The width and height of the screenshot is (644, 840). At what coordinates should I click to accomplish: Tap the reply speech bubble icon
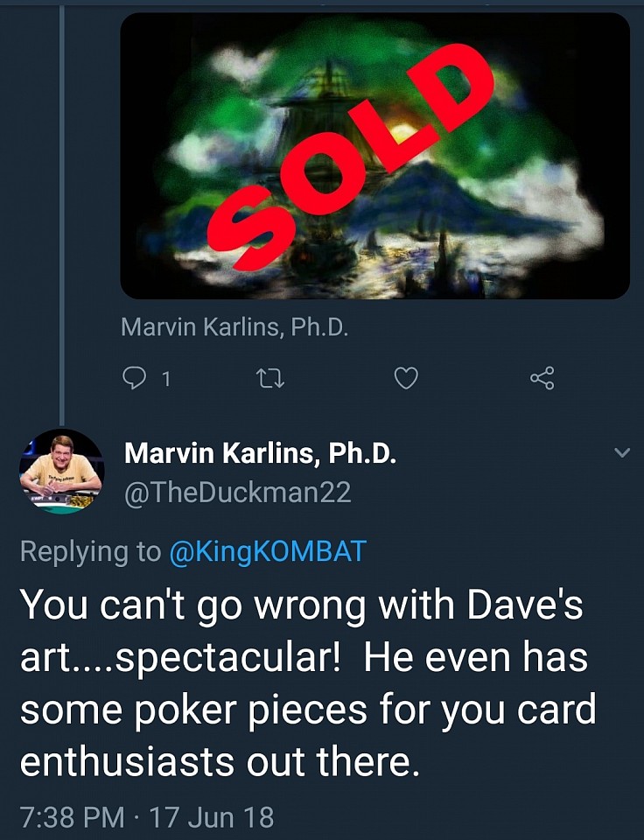point(134,379)
